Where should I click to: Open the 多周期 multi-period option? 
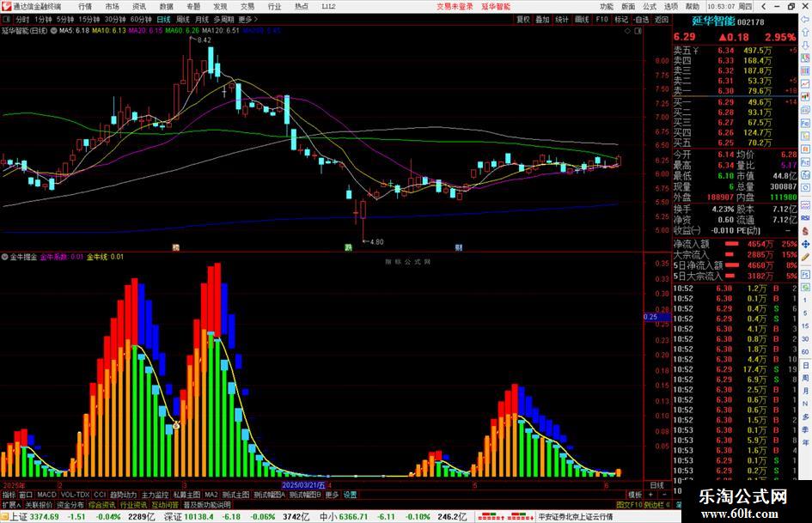tap(223, 20)
